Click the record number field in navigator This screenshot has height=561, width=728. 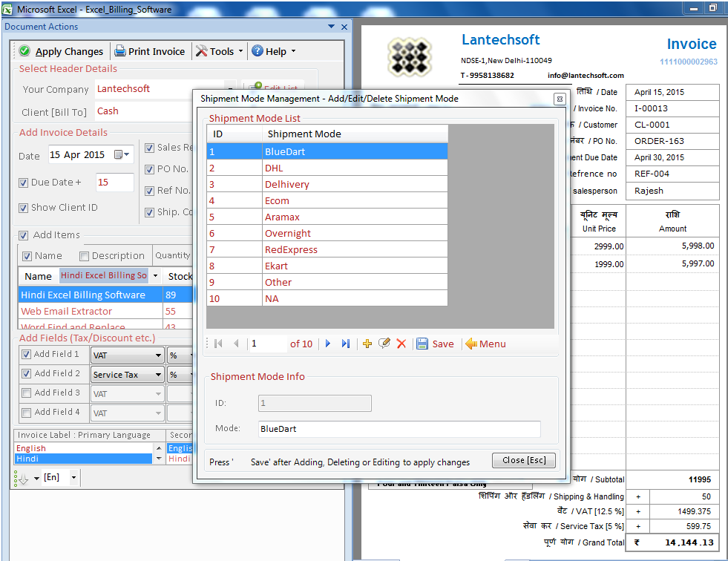pos(268,344)
